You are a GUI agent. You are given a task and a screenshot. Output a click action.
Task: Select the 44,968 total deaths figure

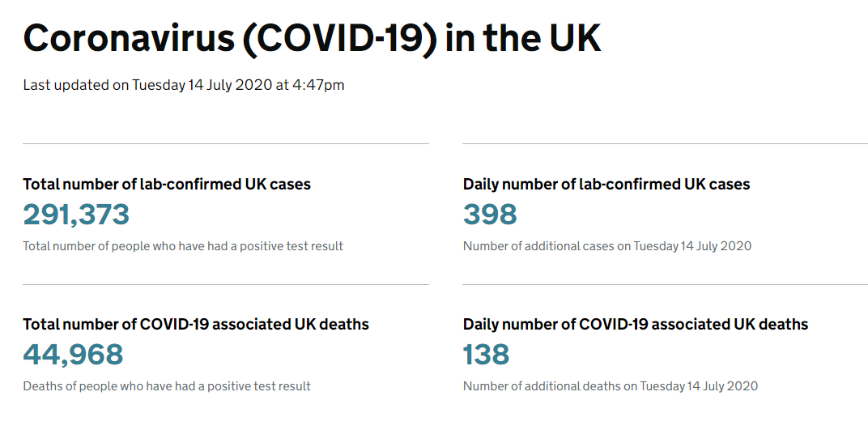(x=73, y=355)
